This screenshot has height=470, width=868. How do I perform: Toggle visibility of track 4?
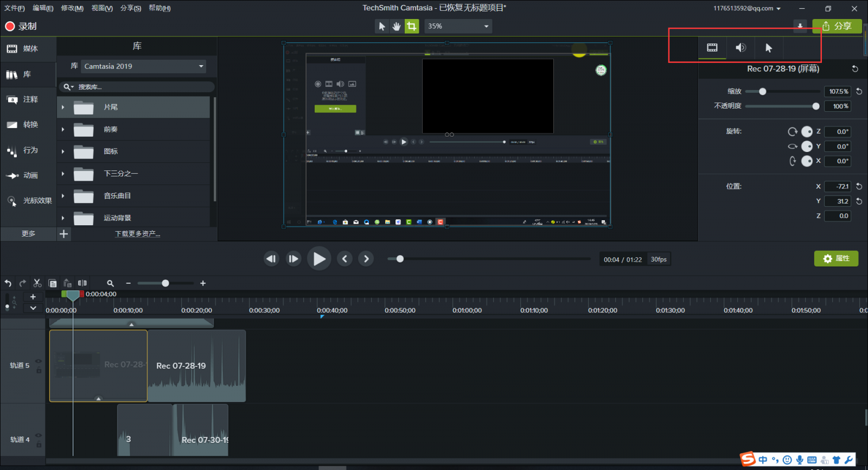point(39,435)
